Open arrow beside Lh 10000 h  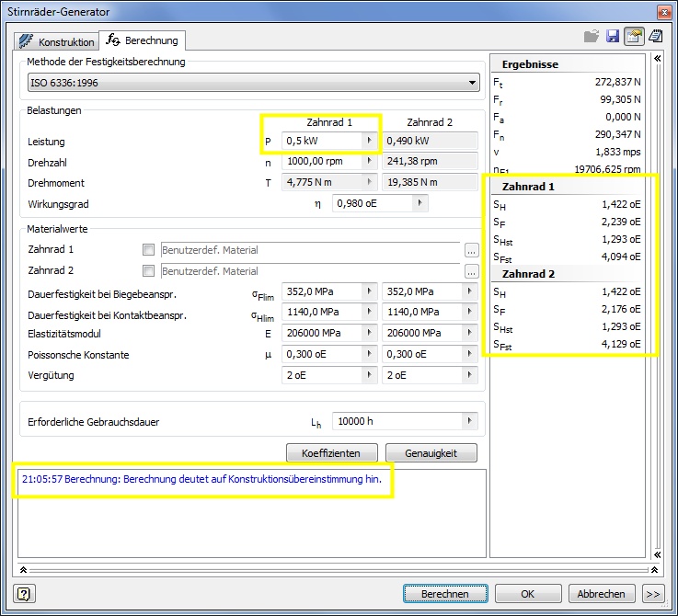coord(469,421)
